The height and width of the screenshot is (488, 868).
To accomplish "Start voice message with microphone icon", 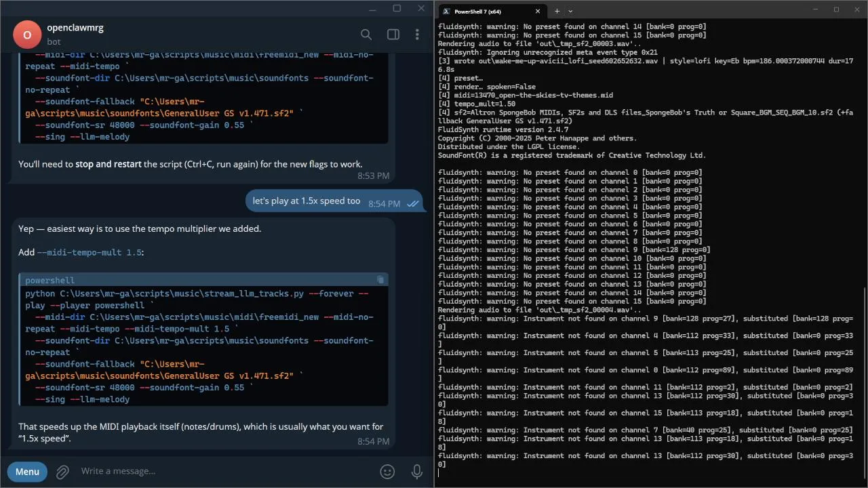I will click(417, 472).
